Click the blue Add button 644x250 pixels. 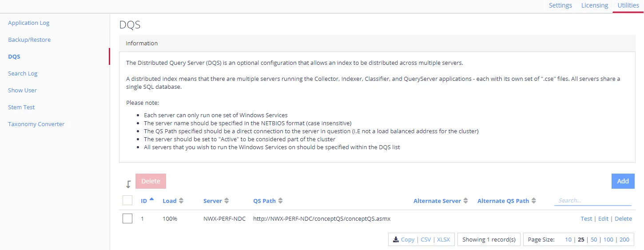[x=623, y=181]
